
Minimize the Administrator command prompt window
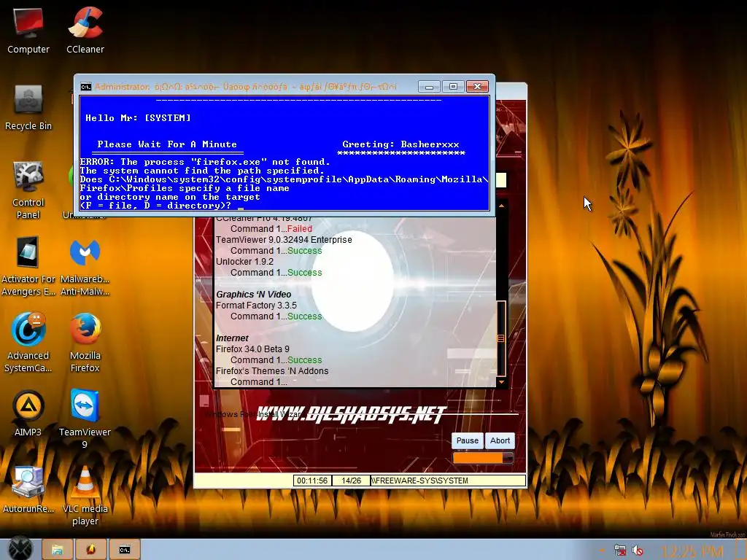429,87
